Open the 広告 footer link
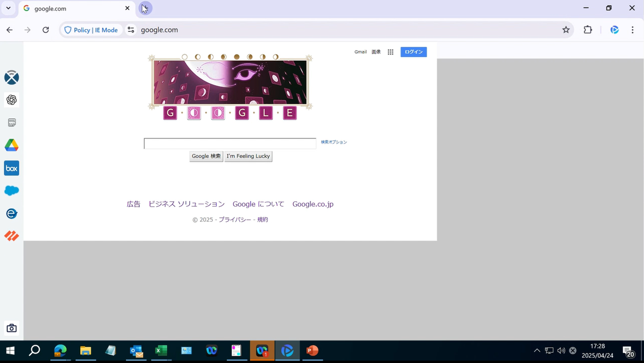This screenshot has height=363, width=644. pos(133,204)
